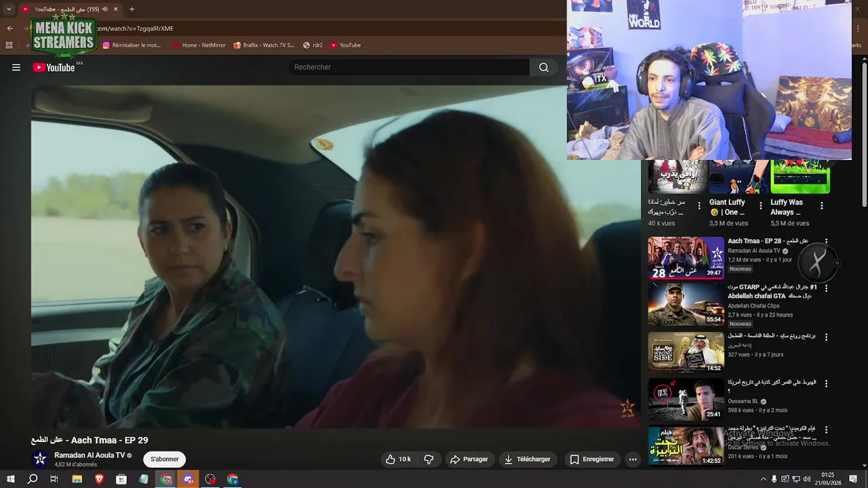
Task: Click the address bar URL
Action: (x=134, y=28)
